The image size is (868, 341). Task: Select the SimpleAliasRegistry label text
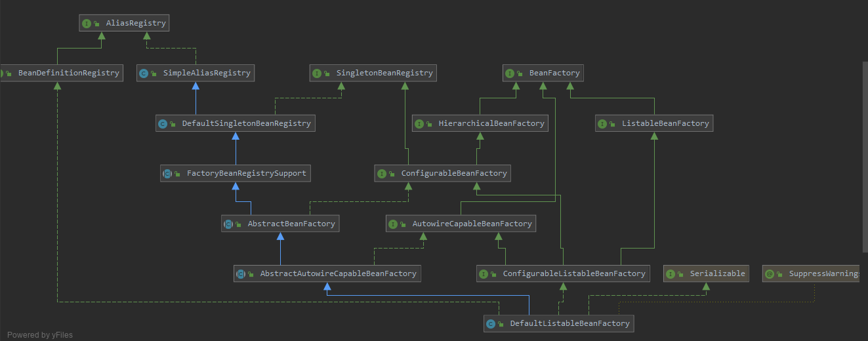tap(207, 73)
